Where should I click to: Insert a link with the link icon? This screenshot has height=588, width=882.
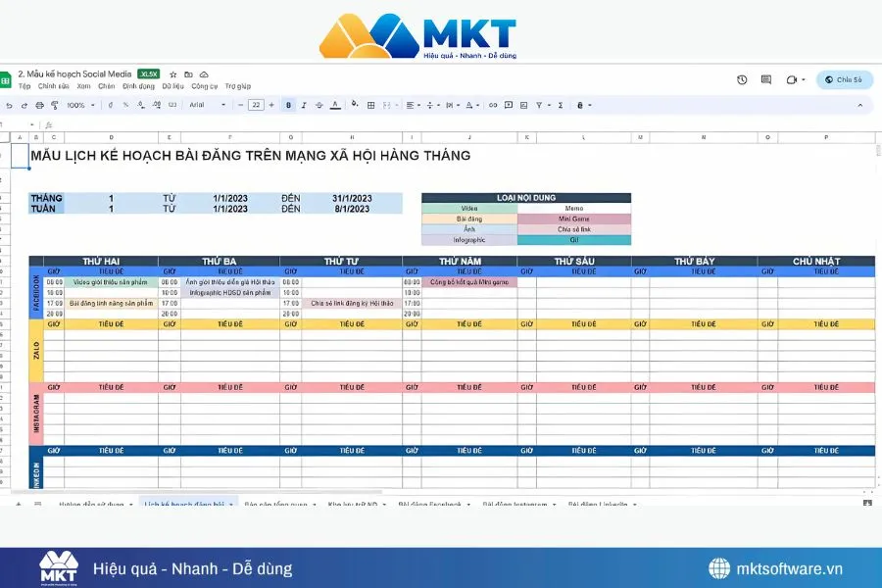click(491, 105)
